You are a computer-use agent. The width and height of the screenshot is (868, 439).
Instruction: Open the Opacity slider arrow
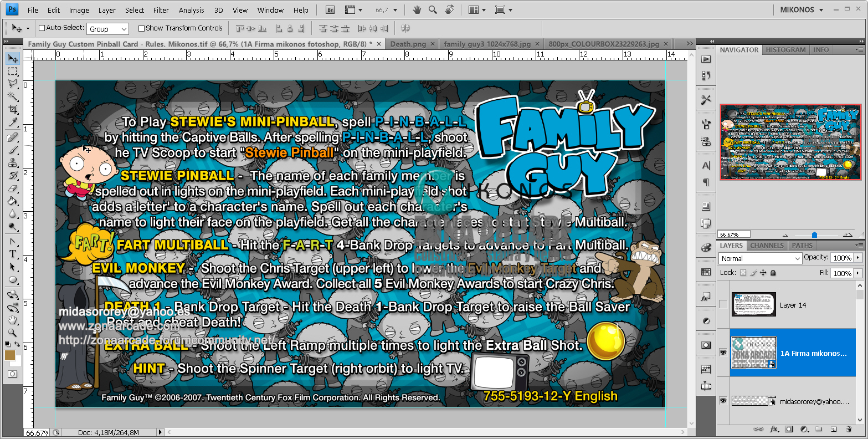(x=858, y=258)
